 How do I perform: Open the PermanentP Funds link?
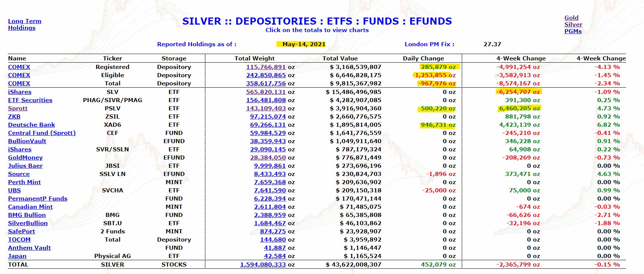tap(38, 198)
